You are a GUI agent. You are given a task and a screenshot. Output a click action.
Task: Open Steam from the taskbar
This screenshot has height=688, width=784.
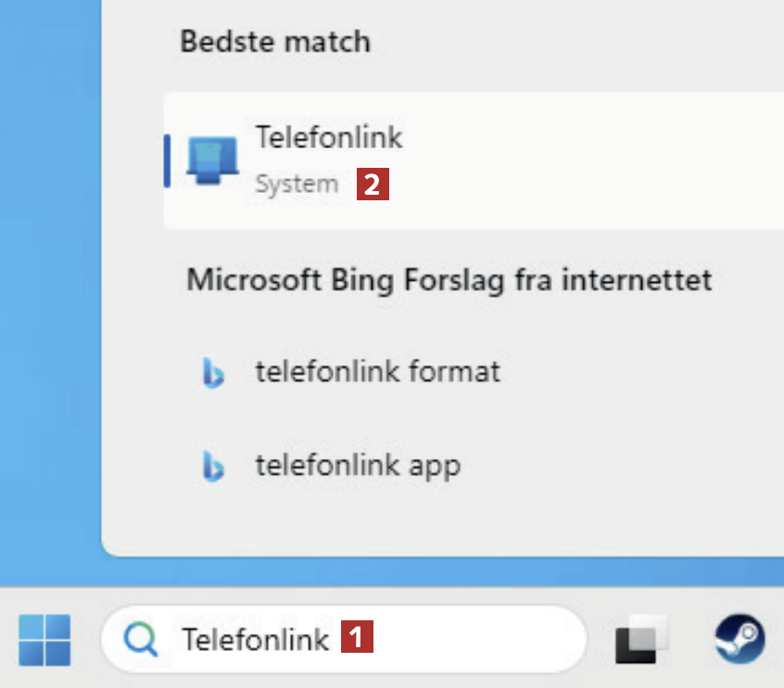point(739,639)
